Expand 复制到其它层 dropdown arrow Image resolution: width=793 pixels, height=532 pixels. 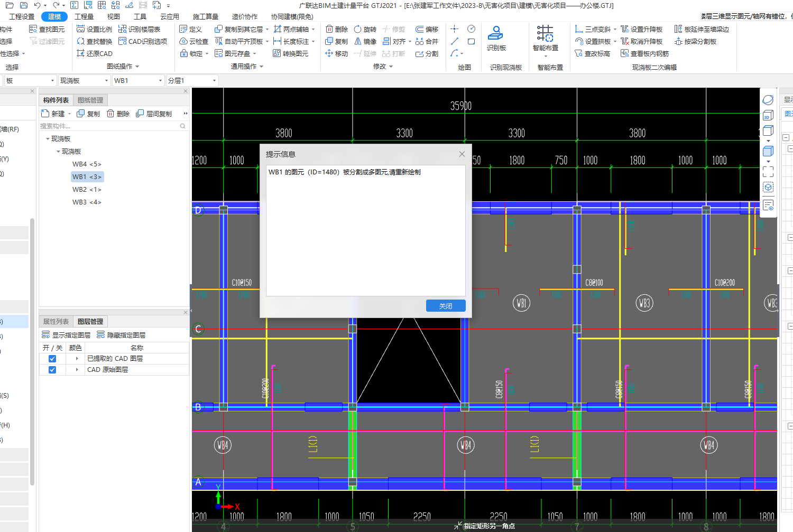[267, 30]
